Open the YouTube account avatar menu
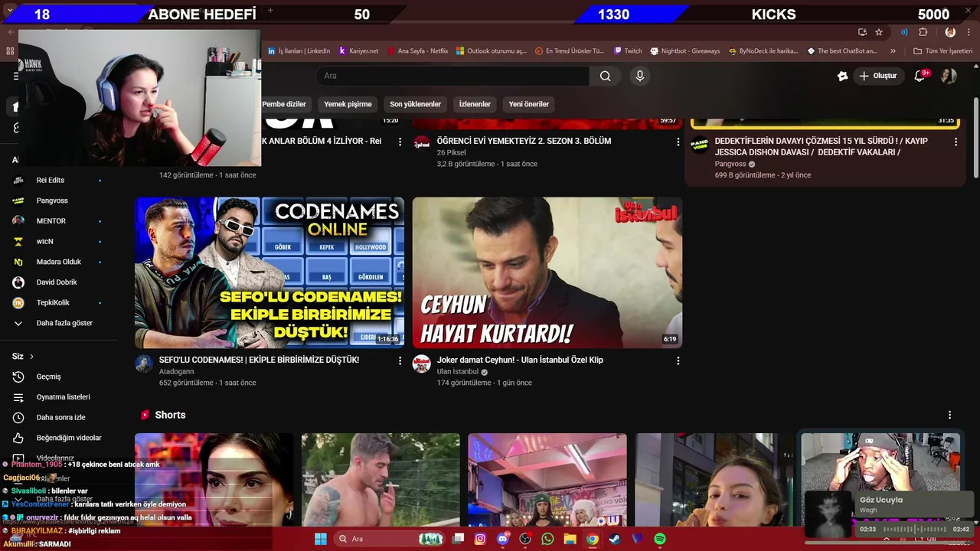The width and height of the screenshot is (980, 551). (x=949, y=76)
